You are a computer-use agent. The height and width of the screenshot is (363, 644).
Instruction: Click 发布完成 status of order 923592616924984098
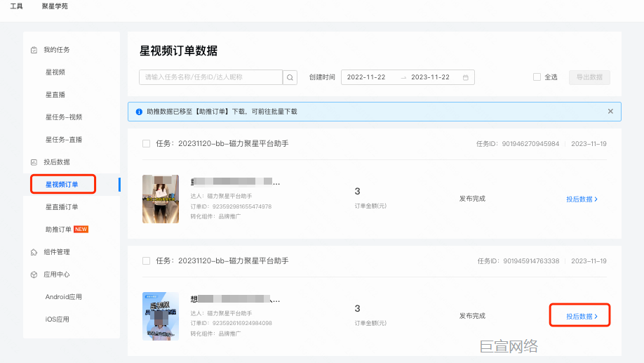472,316
